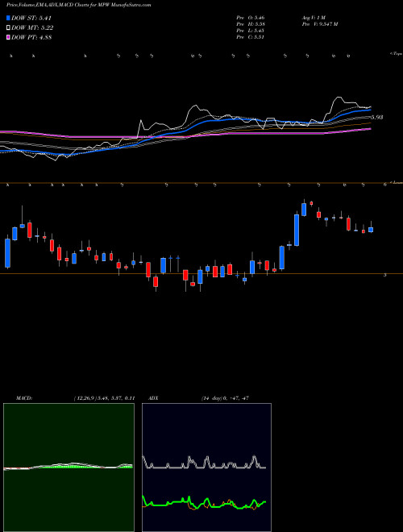Viewport: 403px width, 532px height.
Task: Click the 'Pre L: 5.43' low value
Action: (251, 31)
